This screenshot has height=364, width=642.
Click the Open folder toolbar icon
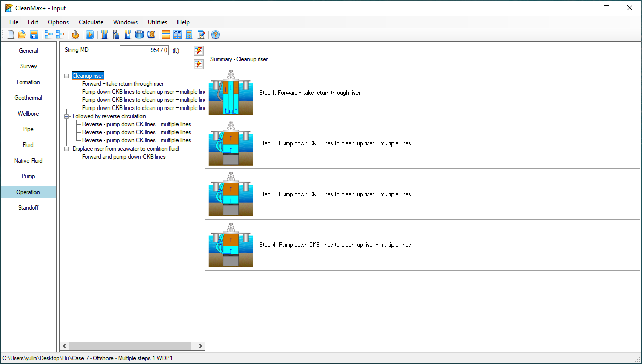point(22,34)
